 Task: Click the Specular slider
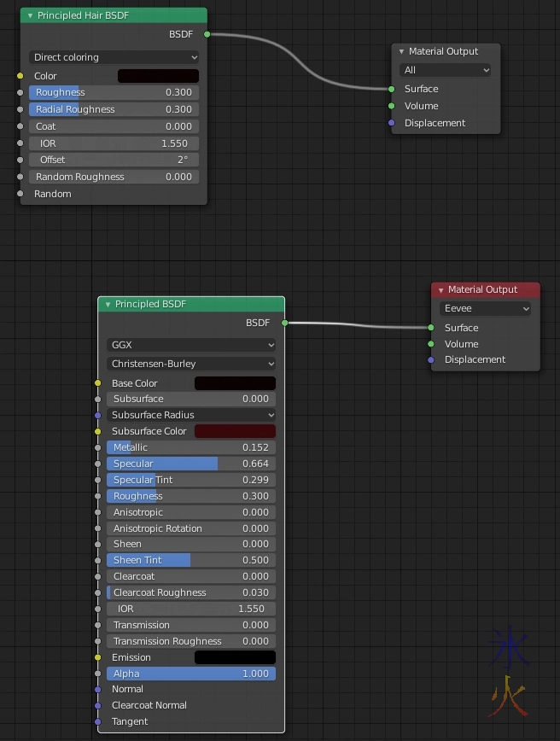click(x=191, y=464)
